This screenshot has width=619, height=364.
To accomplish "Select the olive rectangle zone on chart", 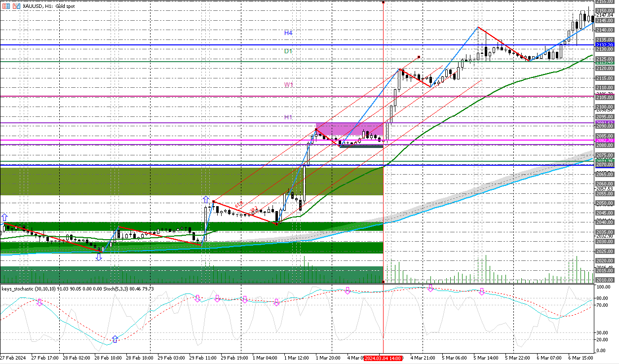I will coord(192,181).
